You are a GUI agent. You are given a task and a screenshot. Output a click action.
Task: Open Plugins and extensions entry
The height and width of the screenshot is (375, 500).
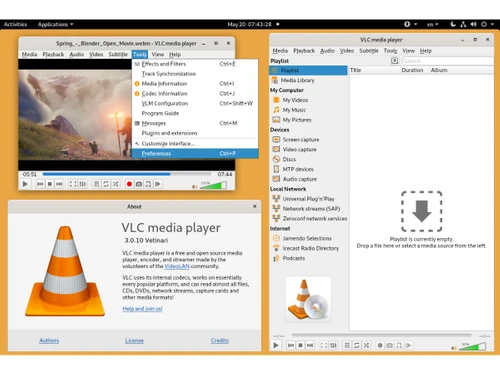click(x=195, y=133)
